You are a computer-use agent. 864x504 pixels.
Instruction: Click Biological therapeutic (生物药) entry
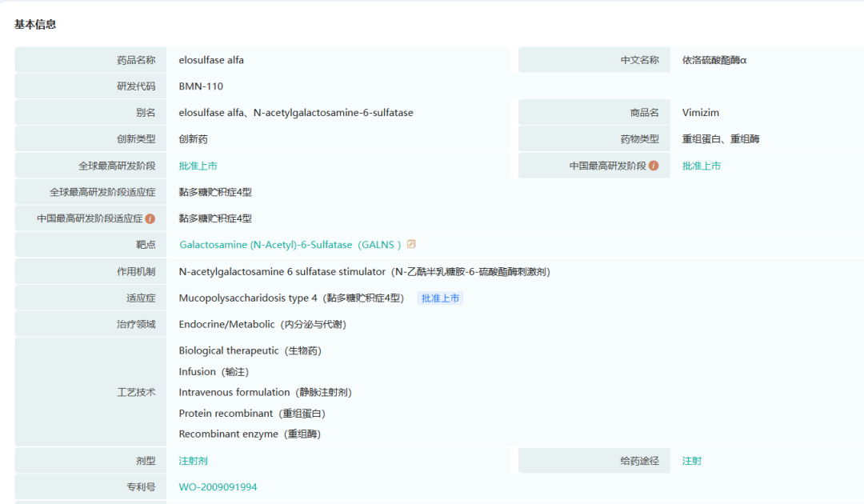click(x=250, y=351)
